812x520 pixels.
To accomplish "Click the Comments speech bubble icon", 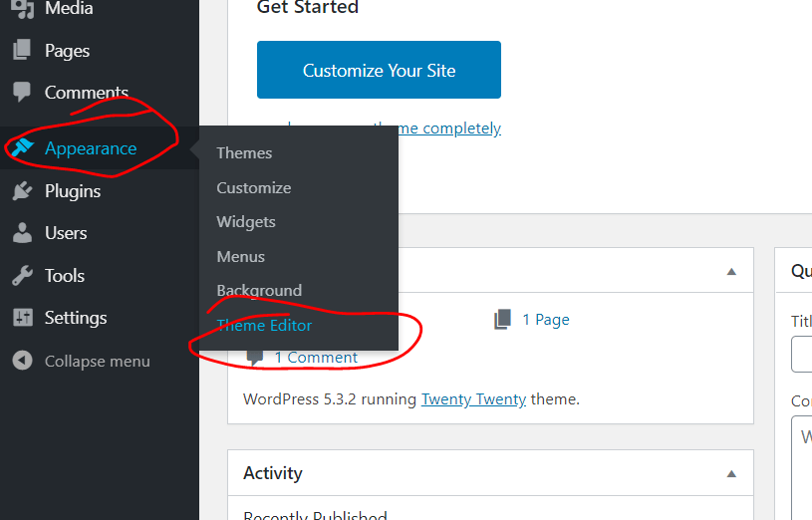I will click(x=22, y=93).
